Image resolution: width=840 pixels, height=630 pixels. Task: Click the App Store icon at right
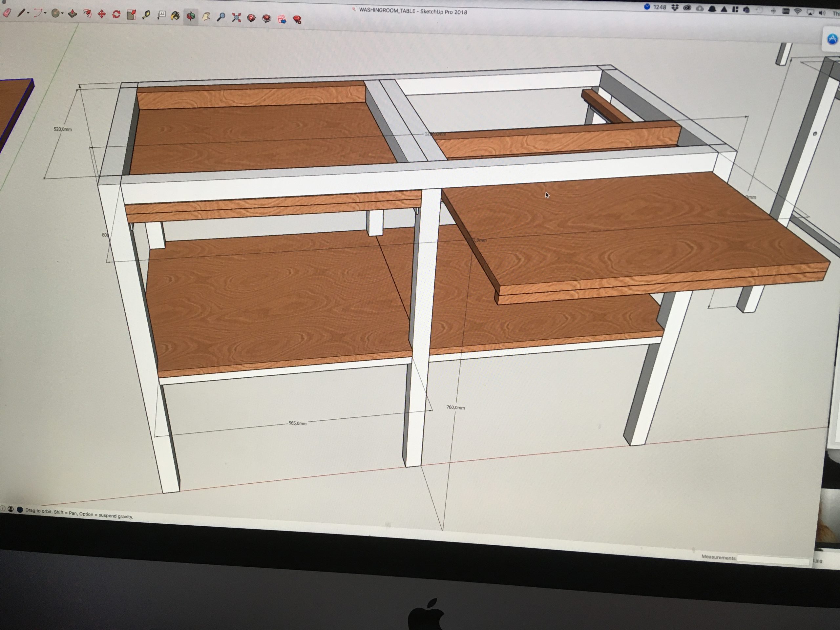click(x=832, y=39)
